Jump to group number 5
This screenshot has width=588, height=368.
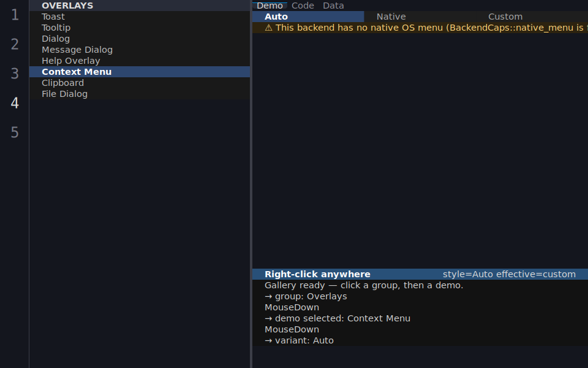tap(15, 132)
